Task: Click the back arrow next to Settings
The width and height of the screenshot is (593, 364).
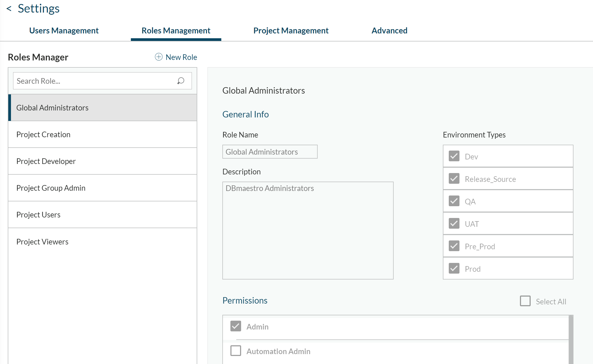Action: 9,9
